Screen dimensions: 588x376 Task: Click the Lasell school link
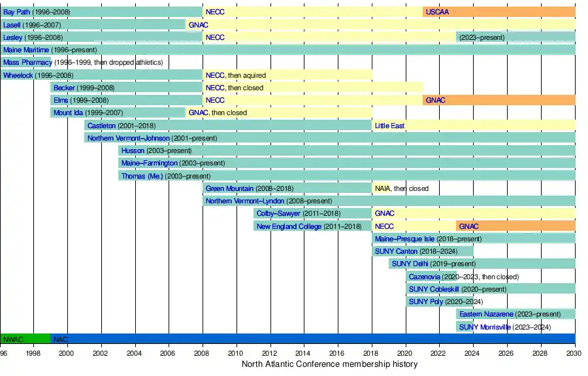click(12, 25)
